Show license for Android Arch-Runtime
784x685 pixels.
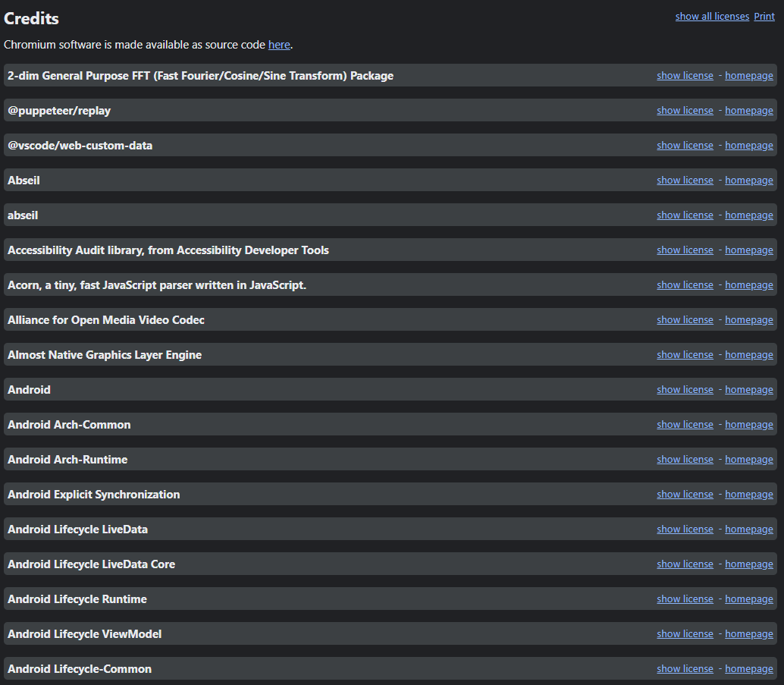click(685, 460)
